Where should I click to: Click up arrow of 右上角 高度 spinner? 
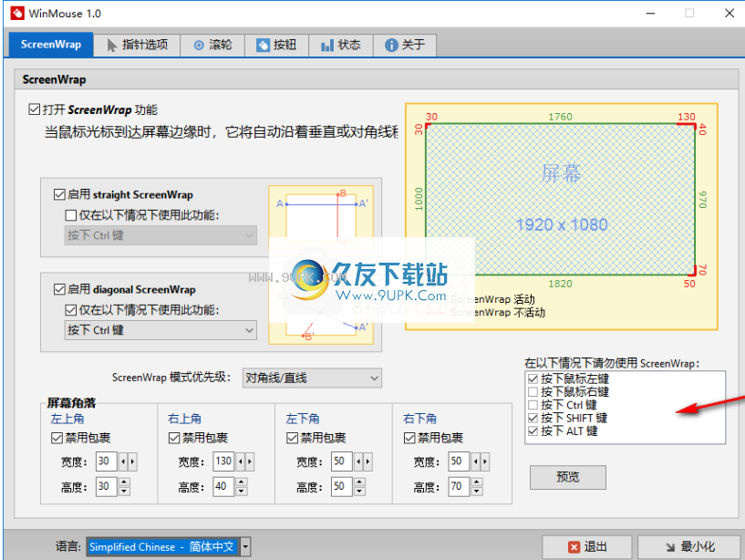pos(242,482)
